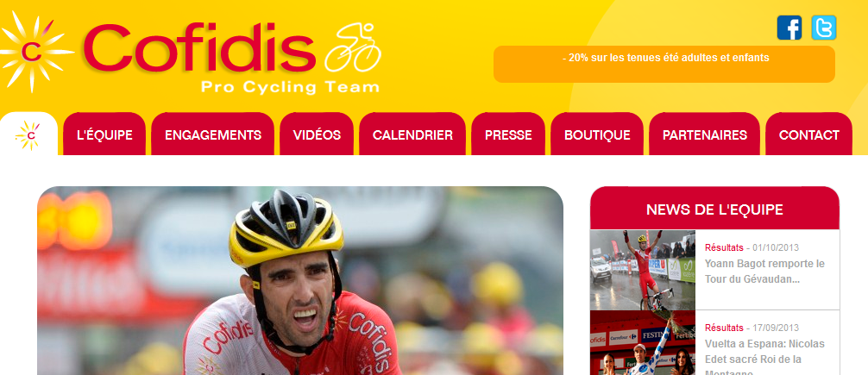Image resolution: width=868 pixels, height=375 pixels.
Task: Open the Twitter page icon
Action: 824,28
